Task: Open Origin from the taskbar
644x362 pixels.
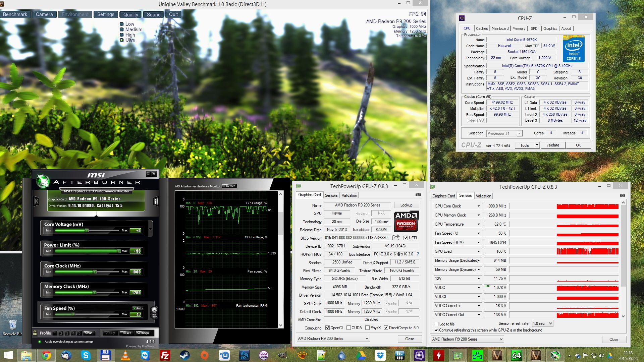Action: 205,355
